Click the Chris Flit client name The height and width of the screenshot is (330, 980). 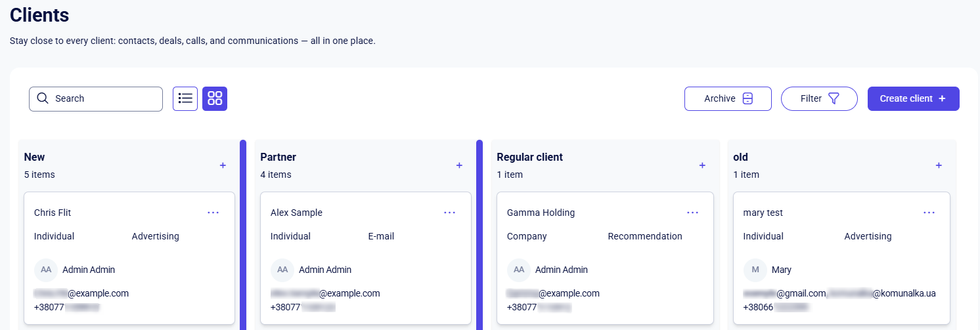point(53,213)
